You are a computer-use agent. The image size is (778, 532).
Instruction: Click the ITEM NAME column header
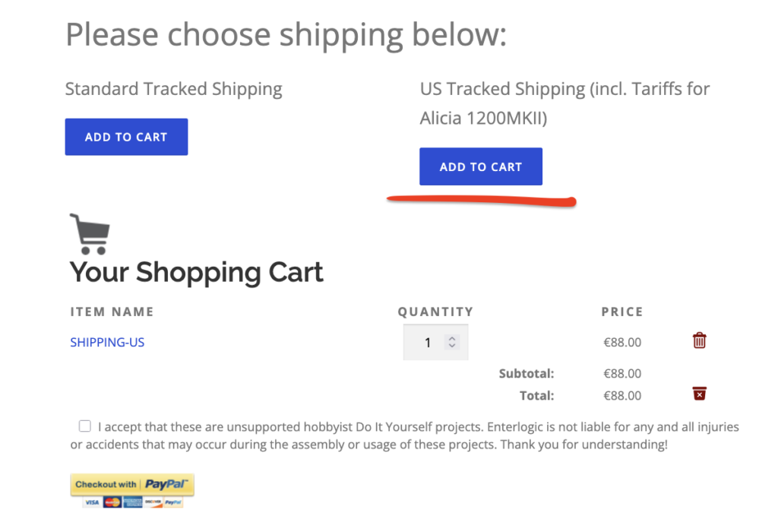[x=112, y=312]
